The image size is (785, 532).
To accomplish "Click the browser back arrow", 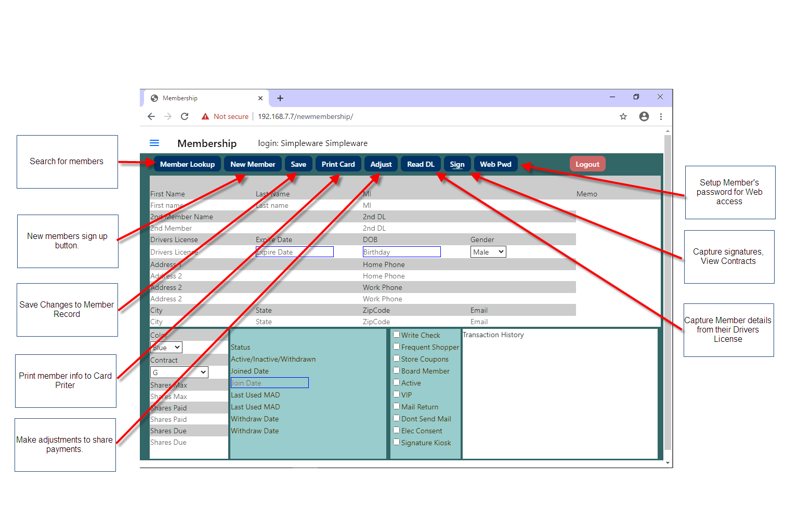I will pos(151,116).
